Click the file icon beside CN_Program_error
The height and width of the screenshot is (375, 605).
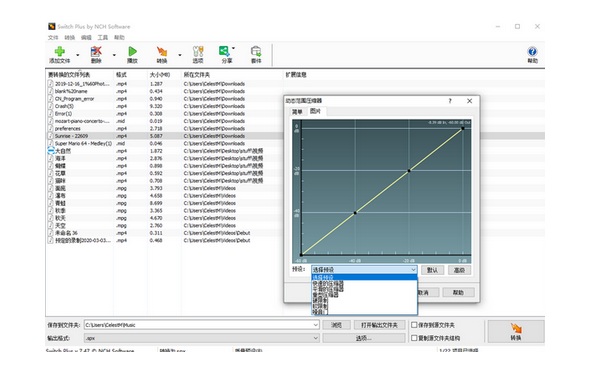(x=51, y=98)
